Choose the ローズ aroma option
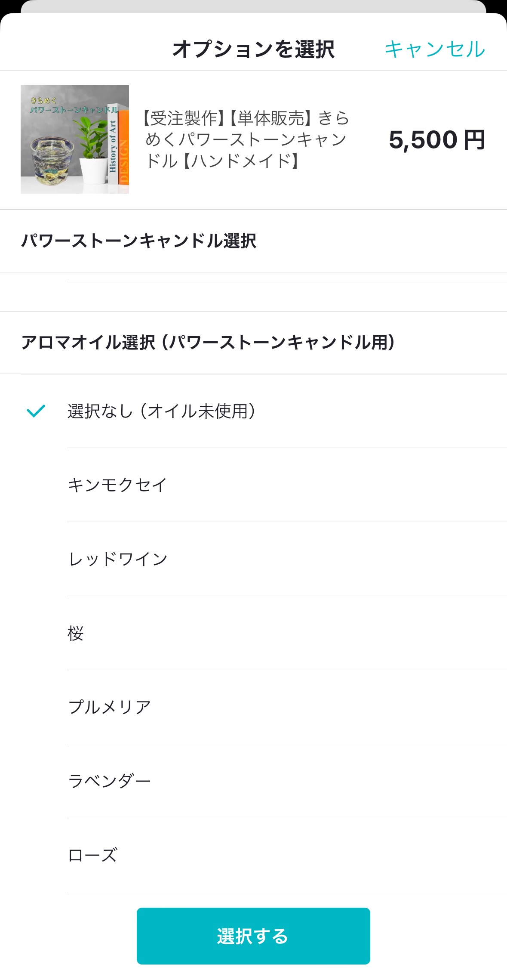The image size is (507, 980). click(x=253, y=855)
